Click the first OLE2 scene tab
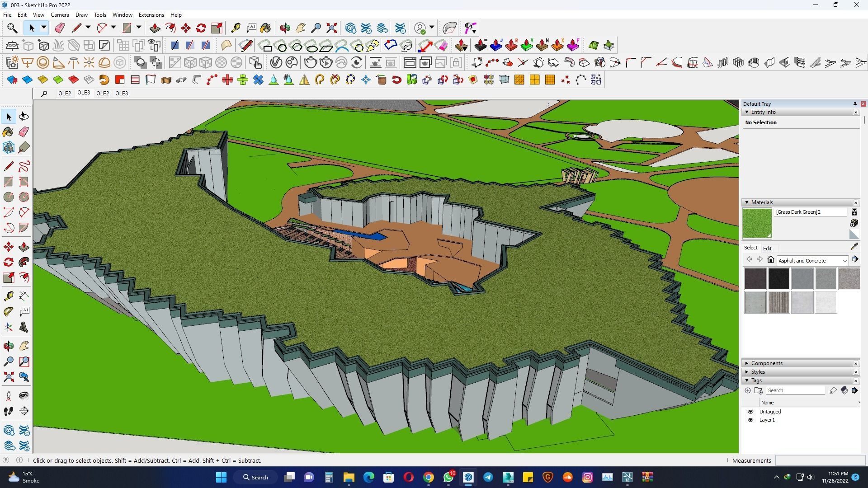 point(65,94)
